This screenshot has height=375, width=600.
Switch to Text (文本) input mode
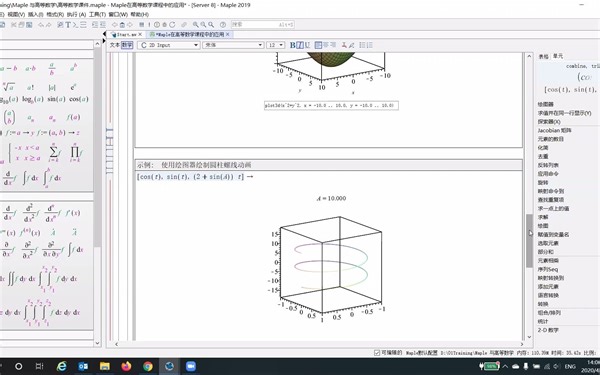(x=115, y=45)
